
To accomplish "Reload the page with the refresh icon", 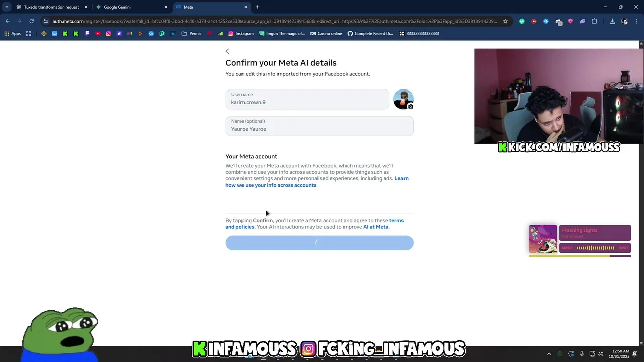I will (31, 21).
